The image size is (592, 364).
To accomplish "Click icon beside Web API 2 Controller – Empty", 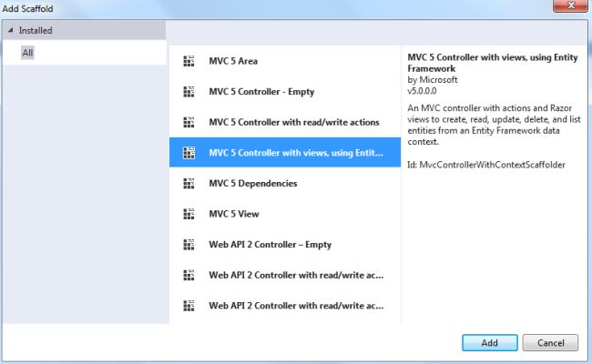I will click(189, 245).
